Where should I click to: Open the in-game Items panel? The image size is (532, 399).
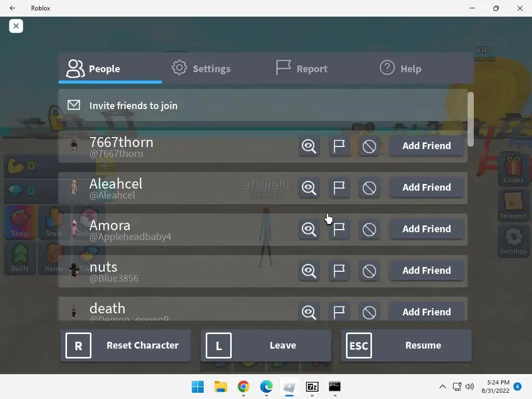click(54, 258)
